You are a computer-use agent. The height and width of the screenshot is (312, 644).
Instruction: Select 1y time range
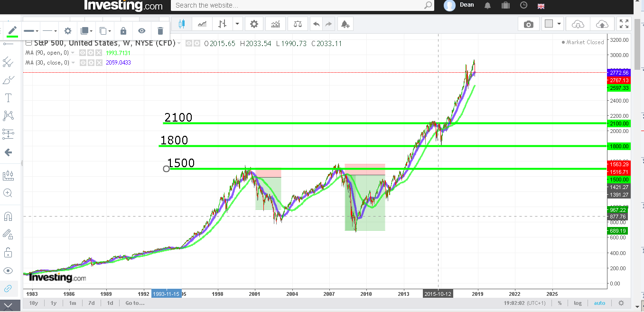click(54, 303)
